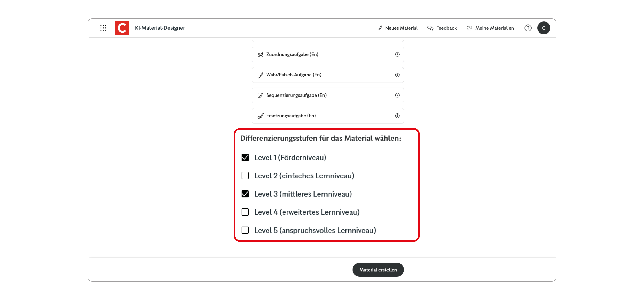Click the Material erstellen button

click(378, 270)
